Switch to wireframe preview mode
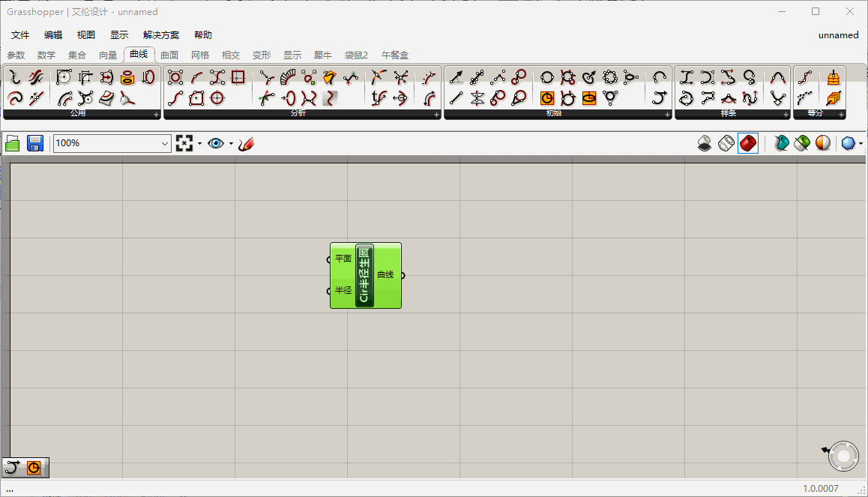Image resolution: width=868 pixels, height=497 pixels. 726,143
